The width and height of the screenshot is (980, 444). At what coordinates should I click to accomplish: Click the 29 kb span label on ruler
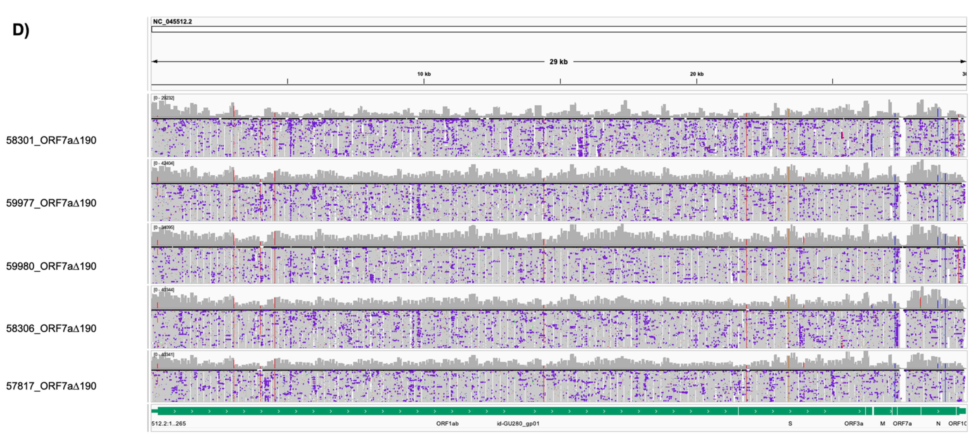coord(558,62)
